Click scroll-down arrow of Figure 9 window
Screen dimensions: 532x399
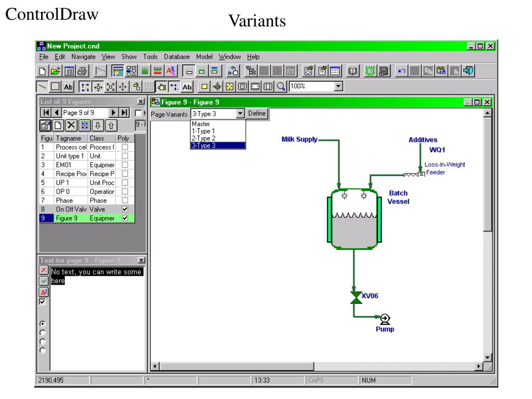click(487, 357)
